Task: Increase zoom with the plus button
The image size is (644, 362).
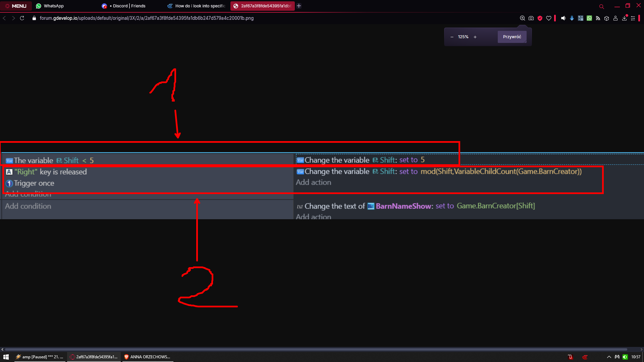Action: pyautogui.click(x=475, y=37)
